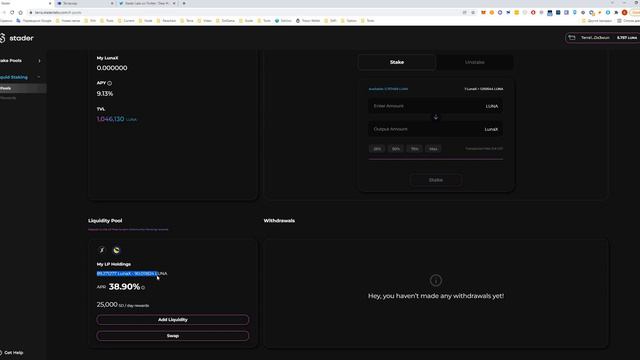This screenshot has height=360, width=640.
Task: Click the 9.13% APY value
Action: coord(105,94)
